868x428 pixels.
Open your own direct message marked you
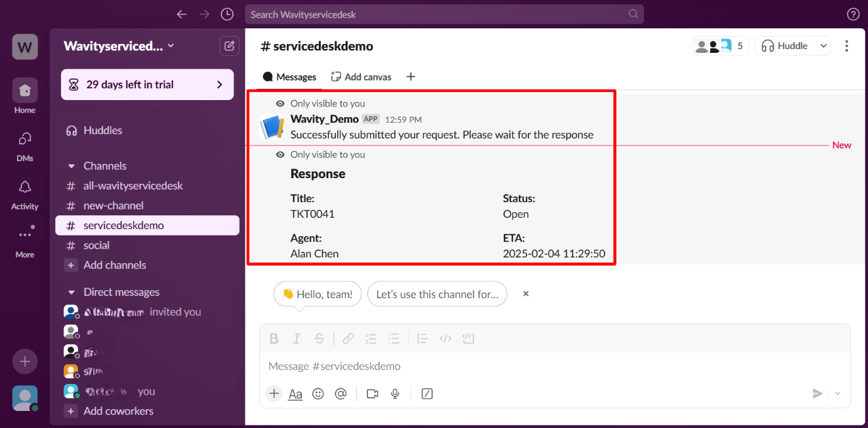point(147,391)
